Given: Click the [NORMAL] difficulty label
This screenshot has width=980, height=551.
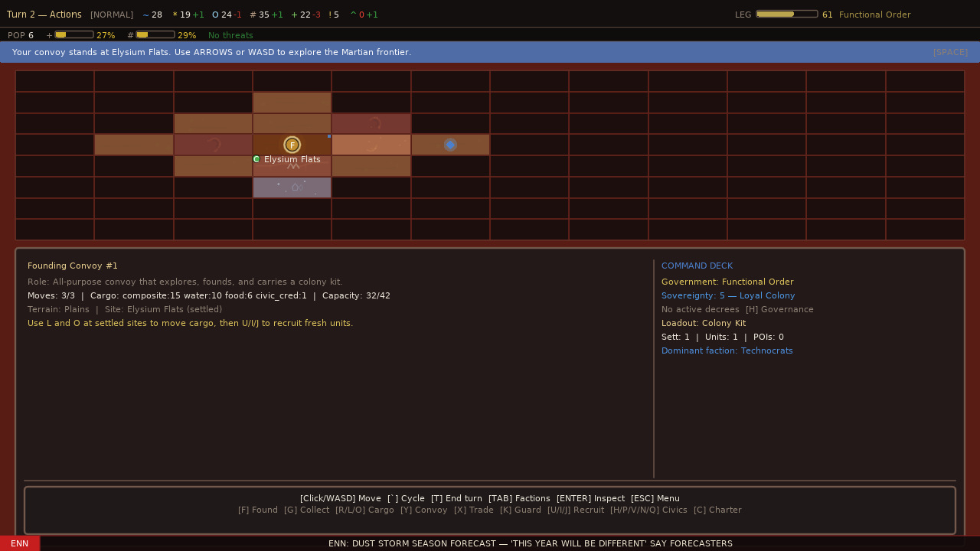Looking at the screenshot, I should 112,15.
